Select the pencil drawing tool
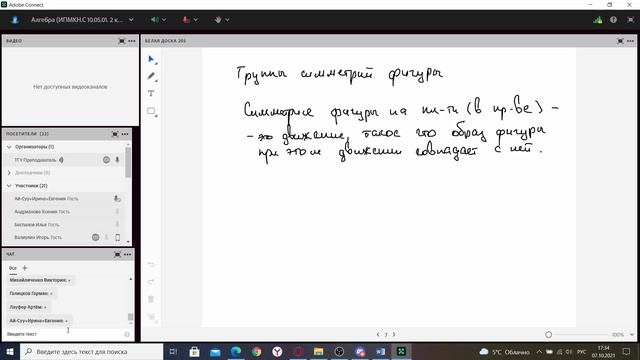 pyautogui.click(x=151, y=76)
